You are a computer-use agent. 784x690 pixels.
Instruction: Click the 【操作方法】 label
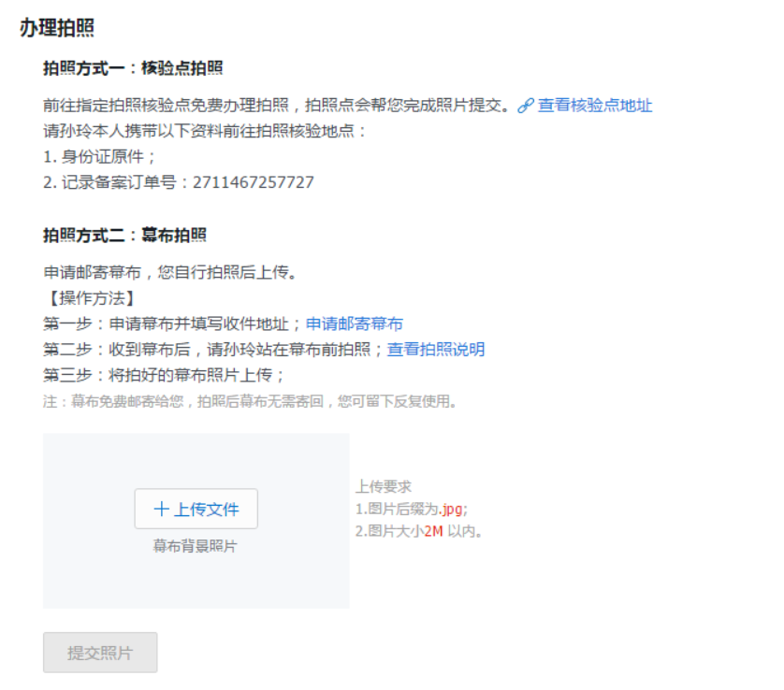click(89, 298)
